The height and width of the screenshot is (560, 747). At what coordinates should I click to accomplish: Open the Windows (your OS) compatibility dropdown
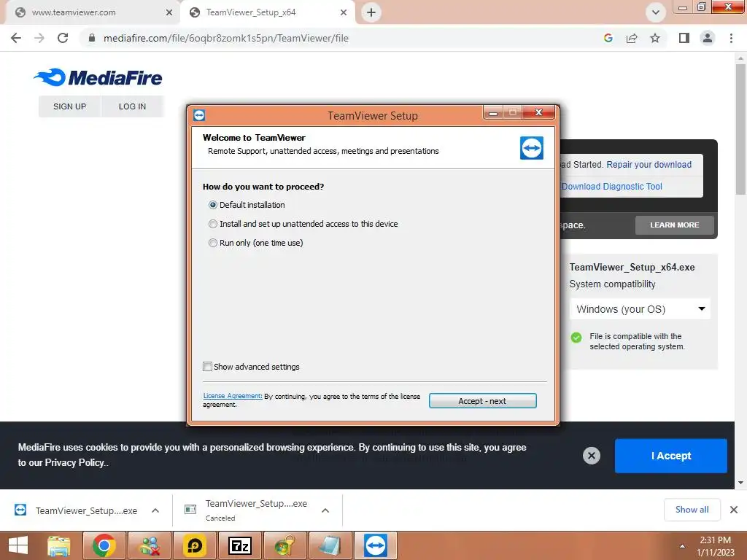640,309
